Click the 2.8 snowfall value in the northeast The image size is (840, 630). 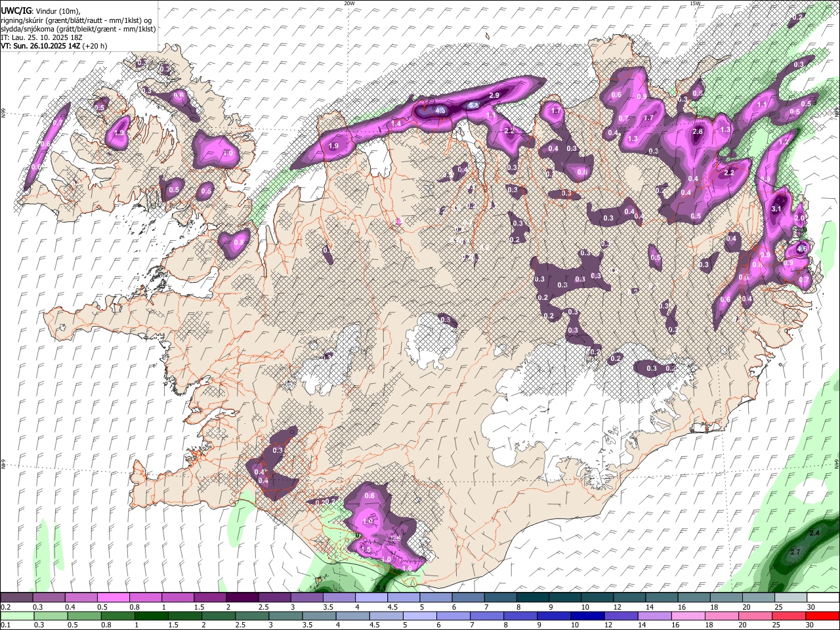click(x=698, y=132)
